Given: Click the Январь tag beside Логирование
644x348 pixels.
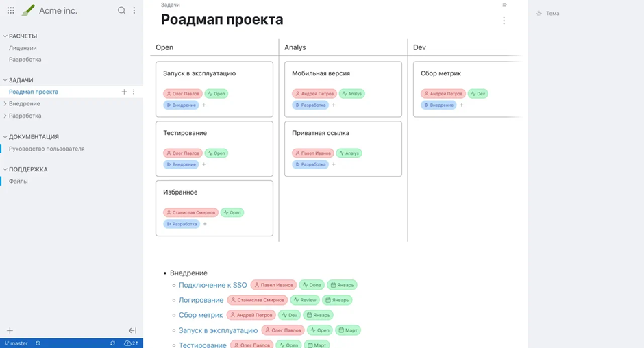Looking at the screenshot, I should [337, 300].
